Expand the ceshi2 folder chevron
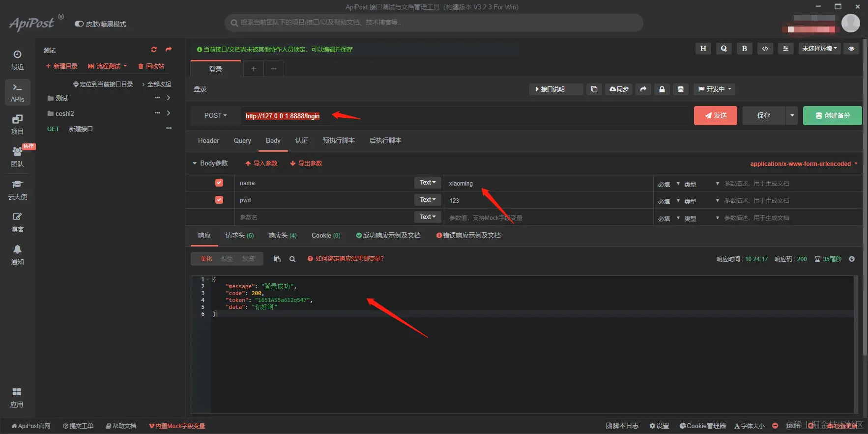The width and height of the screenshot is (868, 434). [169, 113]
